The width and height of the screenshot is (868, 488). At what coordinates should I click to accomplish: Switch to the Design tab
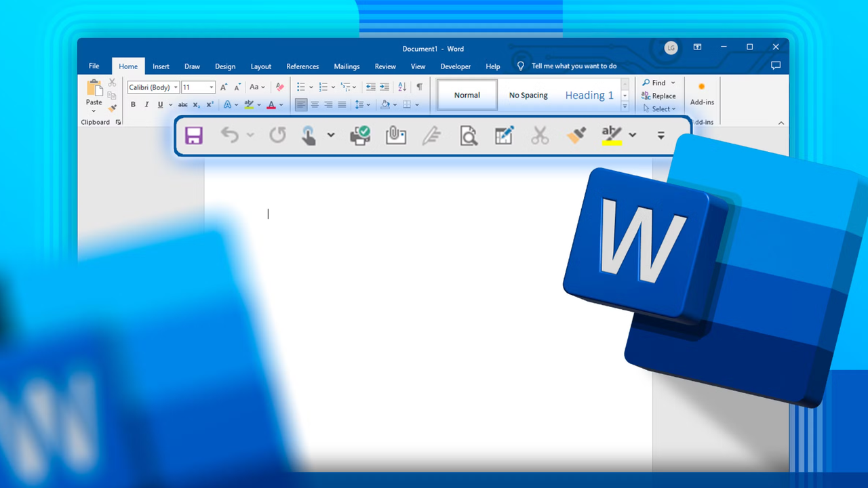(x=225, y=66)
